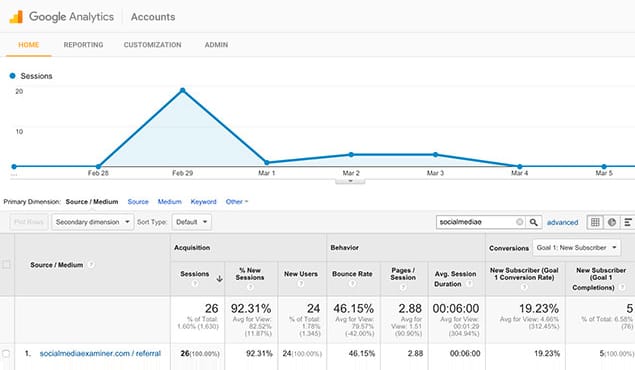This screenshot has height=370, width=635.
Task: Open help icon under New Users
Action: tap(300, 283)
